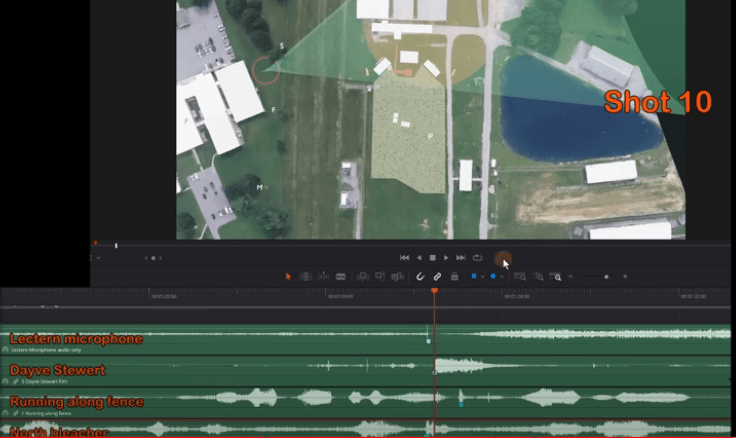Choose the Dynamic Trim Mode tool
Image resolution: width=736 pixels, height=438 pixels.
click(323, 276)
